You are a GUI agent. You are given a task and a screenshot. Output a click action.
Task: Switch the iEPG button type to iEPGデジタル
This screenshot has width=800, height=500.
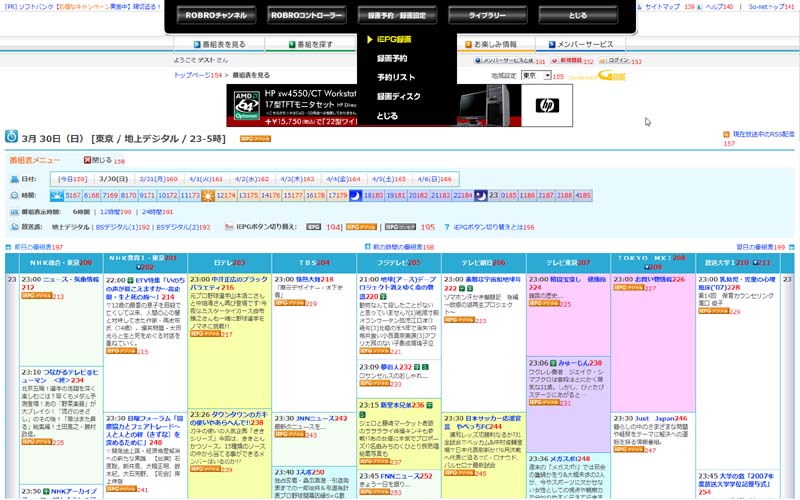pyautogui.click(x=361, y=227)
